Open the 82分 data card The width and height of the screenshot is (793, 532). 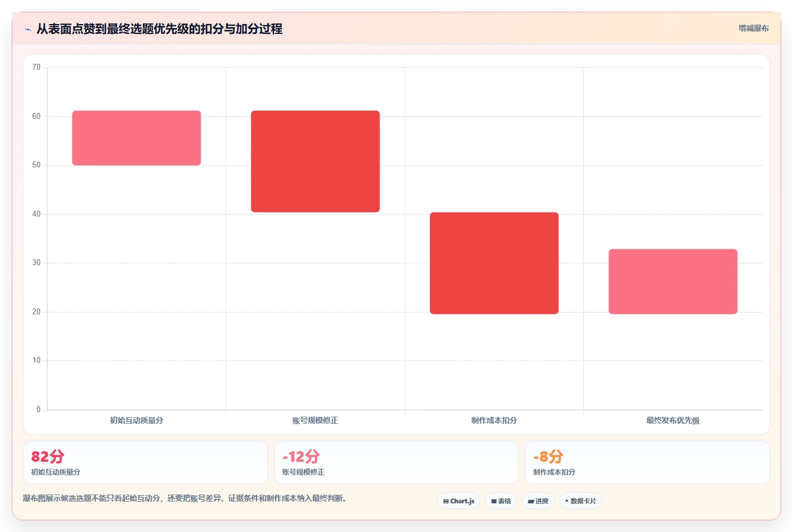click(145, 462)
